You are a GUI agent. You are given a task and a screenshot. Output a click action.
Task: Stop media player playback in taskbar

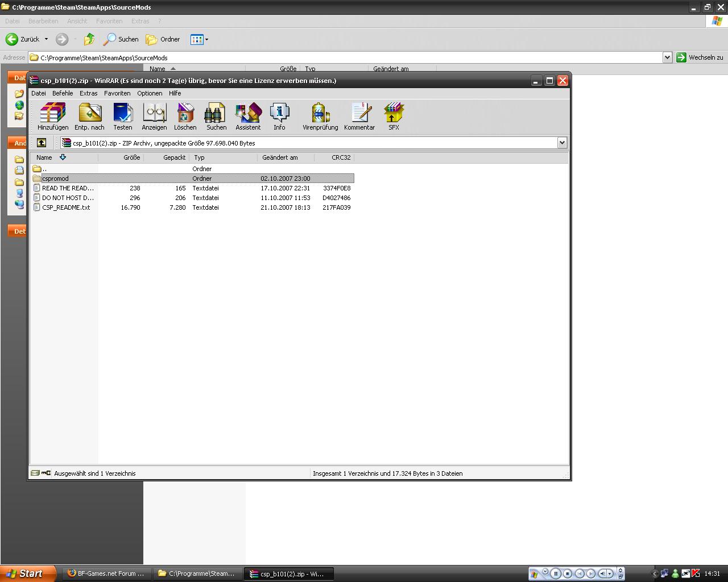(x=567, y=573)
